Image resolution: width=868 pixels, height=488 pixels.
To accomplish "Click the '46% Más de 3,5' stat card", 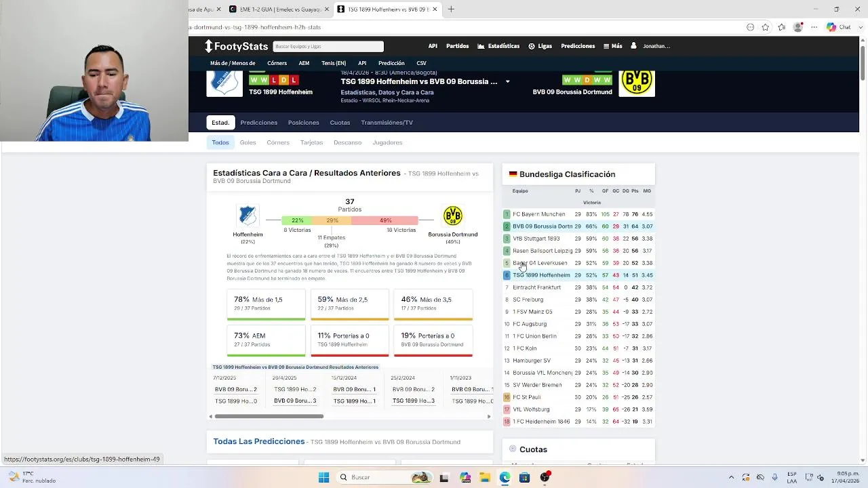I will 433,304.
